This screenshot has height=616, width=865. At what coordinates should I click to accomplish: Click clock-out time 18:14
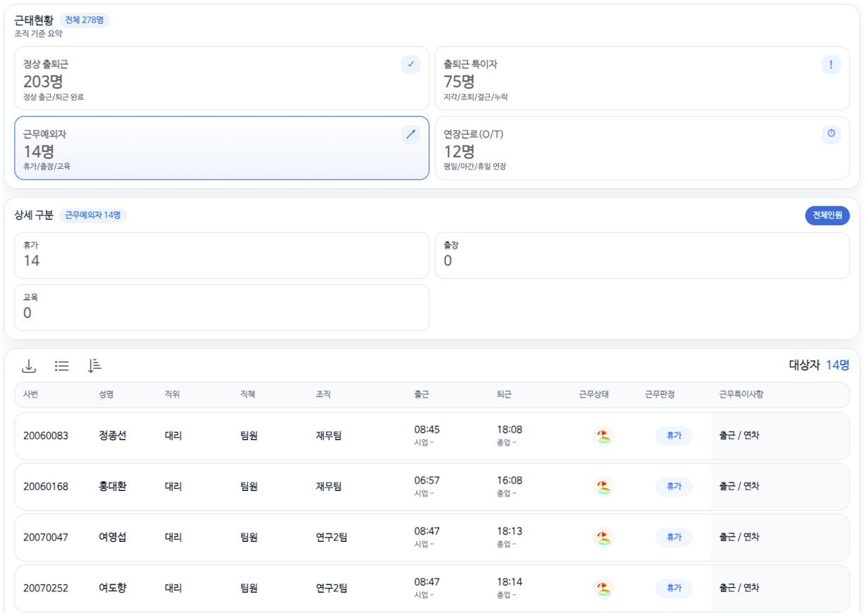[510, 583]
